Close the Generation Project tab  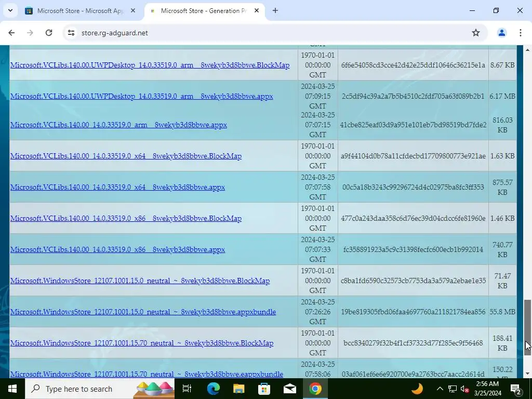click(257, 10)
